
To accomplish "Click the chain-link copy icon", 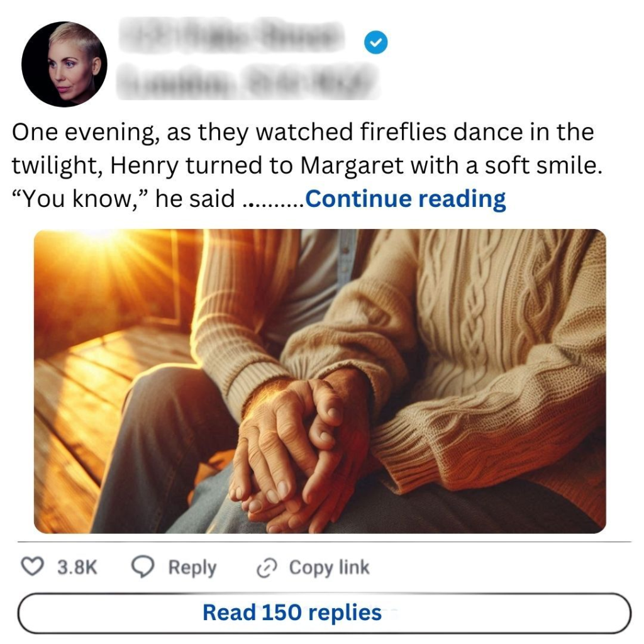I will (x=267, y=568).
